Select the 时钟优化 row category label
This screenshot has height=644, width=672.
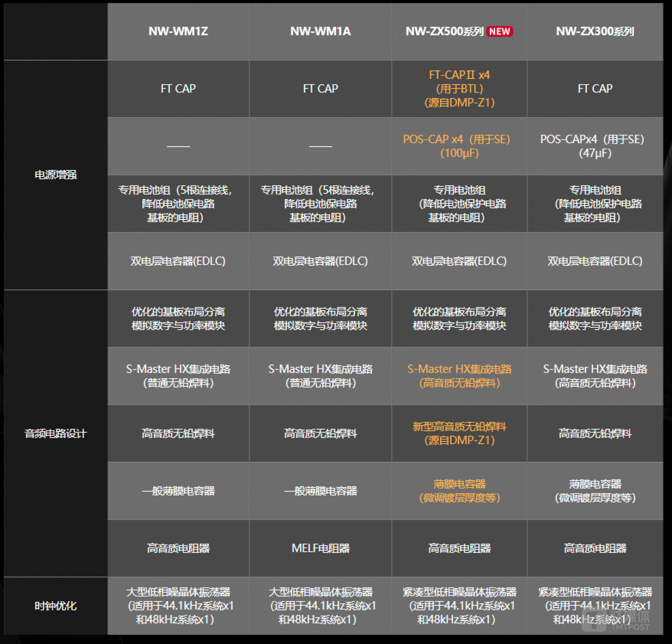click(56, 606)
